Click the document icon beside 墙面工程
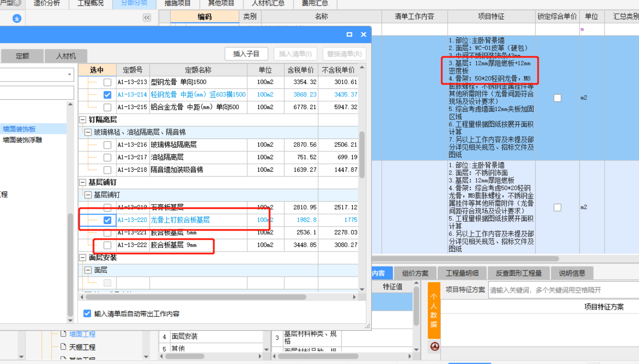 click(x=63, y=334)
